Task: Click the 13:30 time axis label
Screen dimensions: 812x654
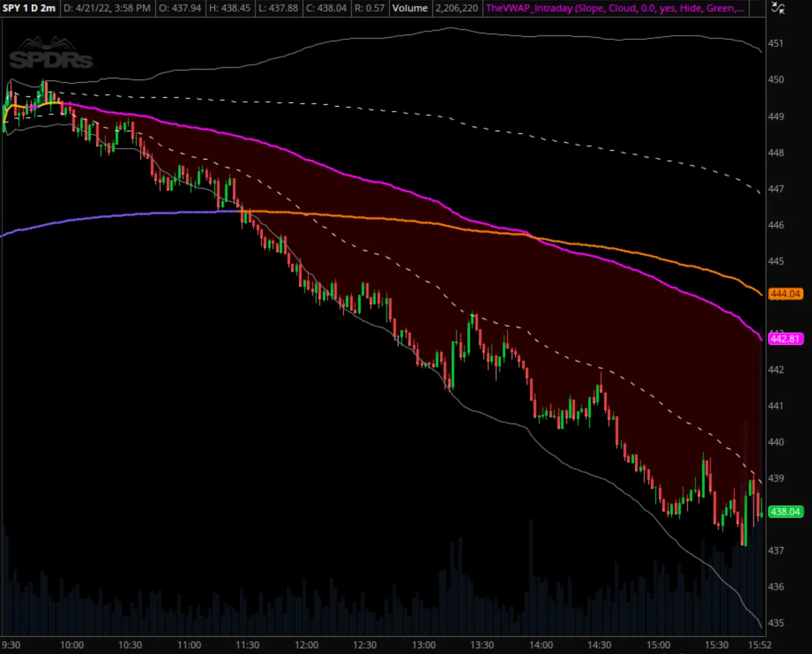Action: click(x=482, y=645)
